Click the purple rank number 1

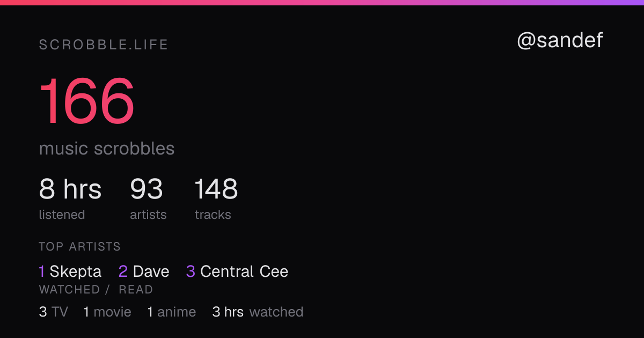click(x=42, y=271)
